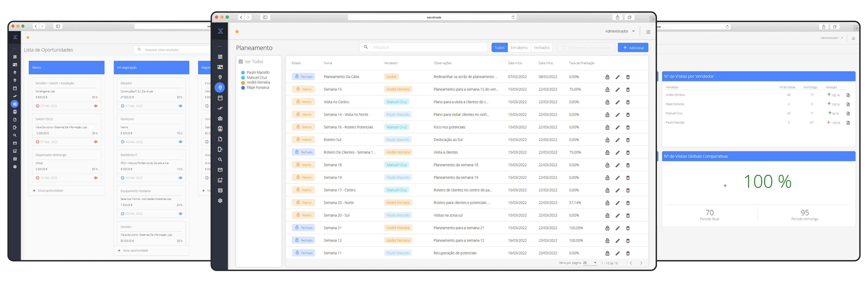Image resolution: width=868 pixels, height=283 pixels.
Task: Open Administrador dropdown in the right background window
Action: coord(832,38)
